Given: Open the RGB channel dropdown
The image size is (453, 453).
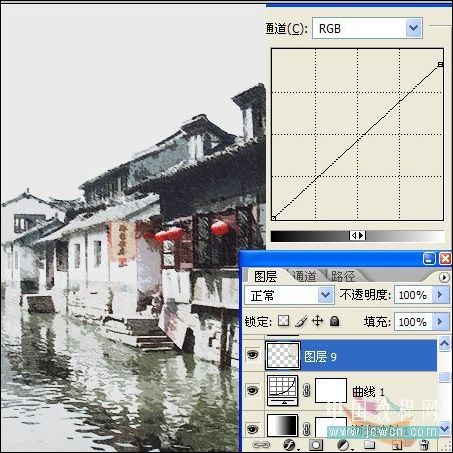Looking at the screenshot, I should [x=414, y=28].
